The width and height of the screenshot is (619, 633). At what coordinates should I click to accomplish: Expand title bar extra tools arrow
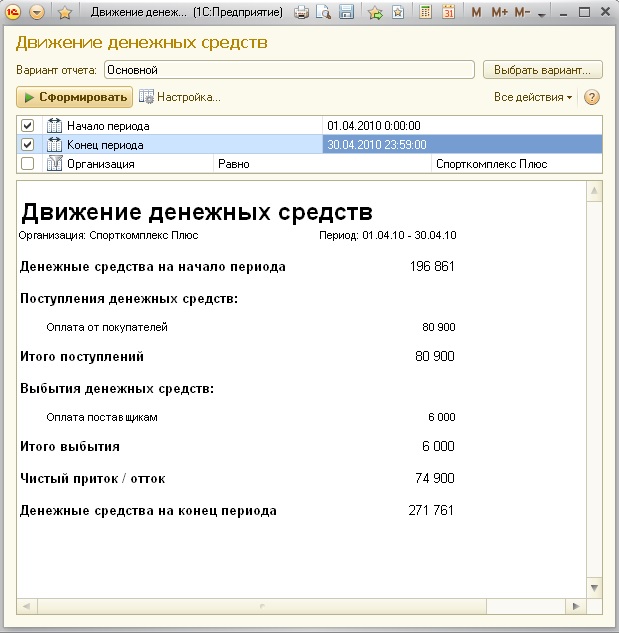(542, 15)
